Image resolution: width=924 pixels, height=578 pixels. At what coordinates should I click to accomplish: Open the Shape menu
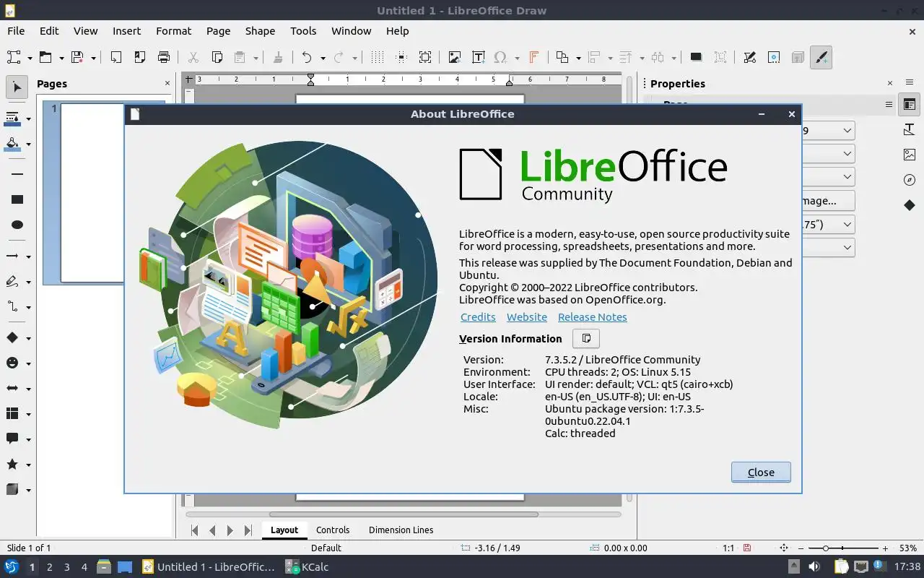(x=260, y=31)
